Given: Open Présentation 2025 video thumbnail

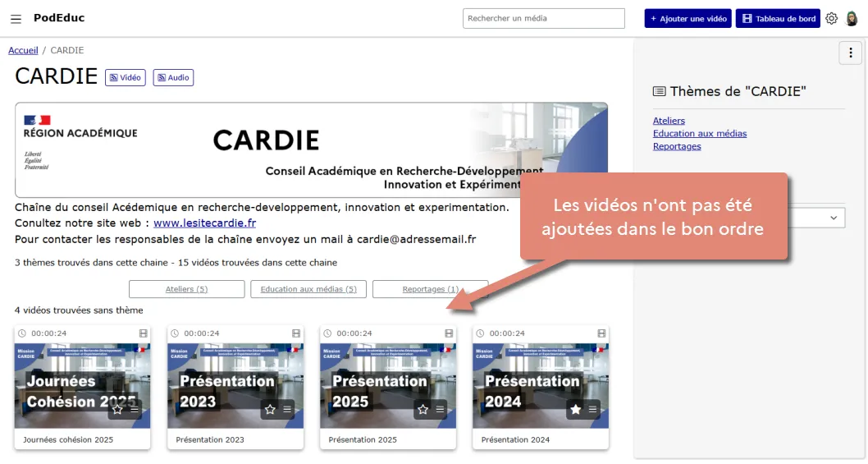Looking at the screenshot, I should [x=388, y=385].
